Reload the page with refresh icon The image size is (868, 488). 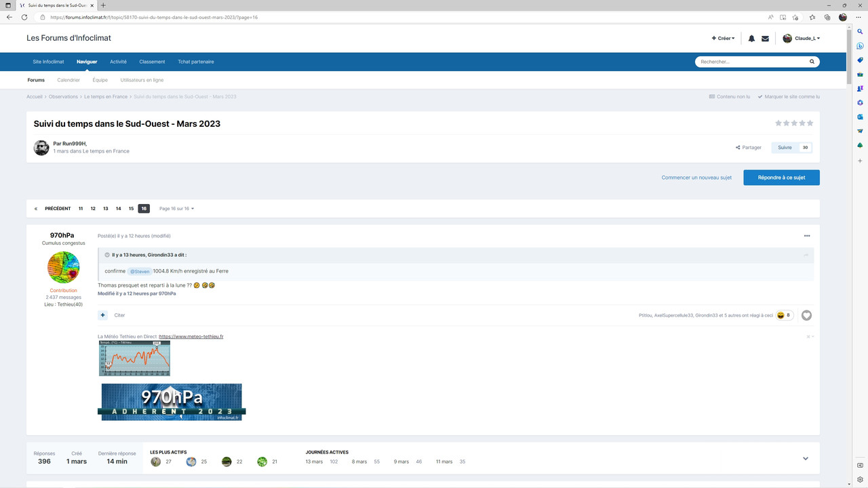click(x=24, y=17)
